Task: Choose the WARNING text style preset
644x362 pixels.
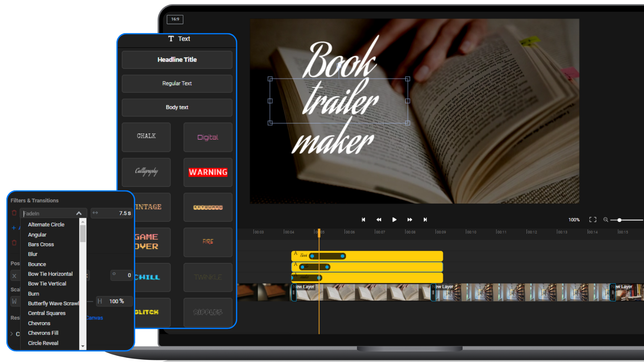Action: tap(208, 172)
